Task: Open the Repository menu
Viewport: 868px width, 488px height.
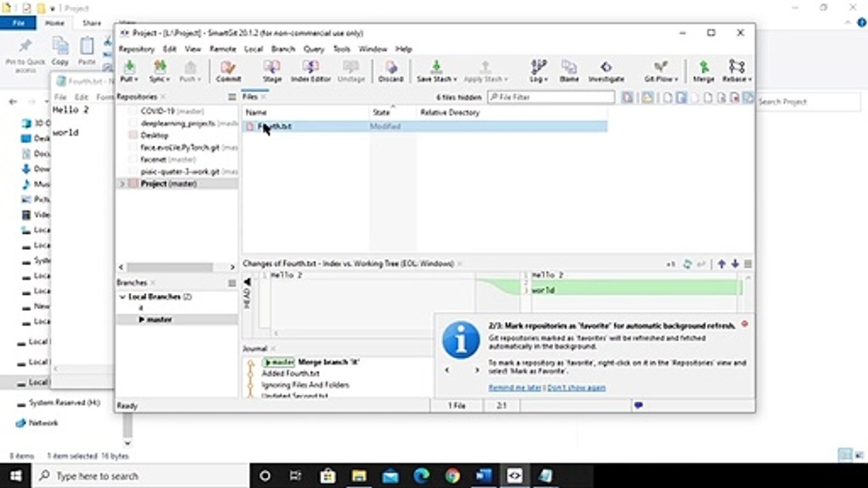Action: click(x=137, y=49)
